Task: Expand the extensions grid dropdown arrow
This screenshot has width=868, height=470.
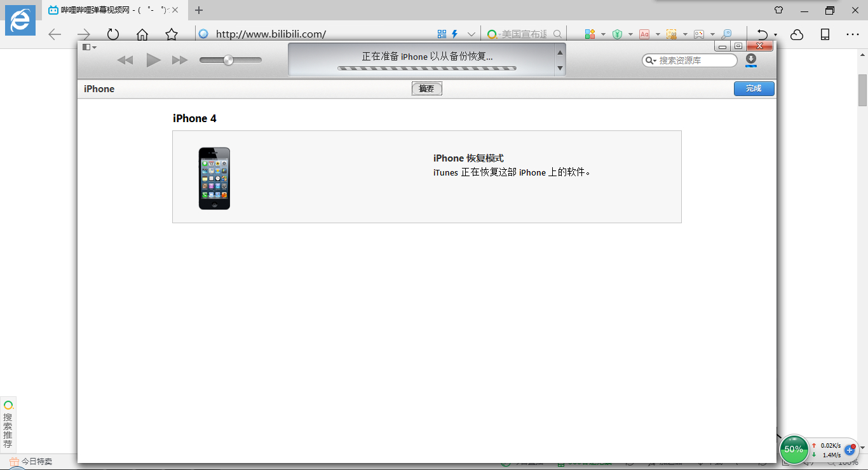Action: coord(603,34)
